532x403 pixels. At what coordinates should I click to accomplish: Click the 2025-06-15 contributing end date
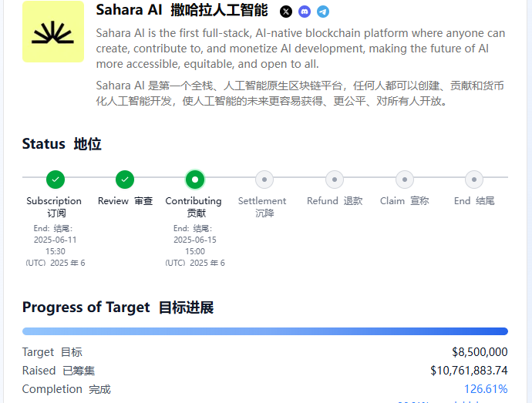point(195,240)
